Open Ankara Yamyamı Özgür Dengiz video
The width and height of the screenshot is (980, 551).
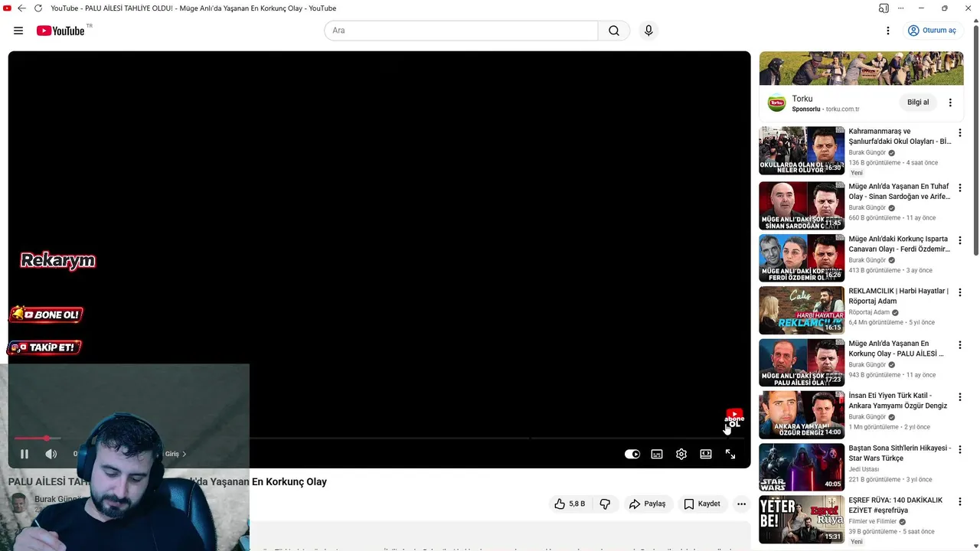[x=898, y=401]
